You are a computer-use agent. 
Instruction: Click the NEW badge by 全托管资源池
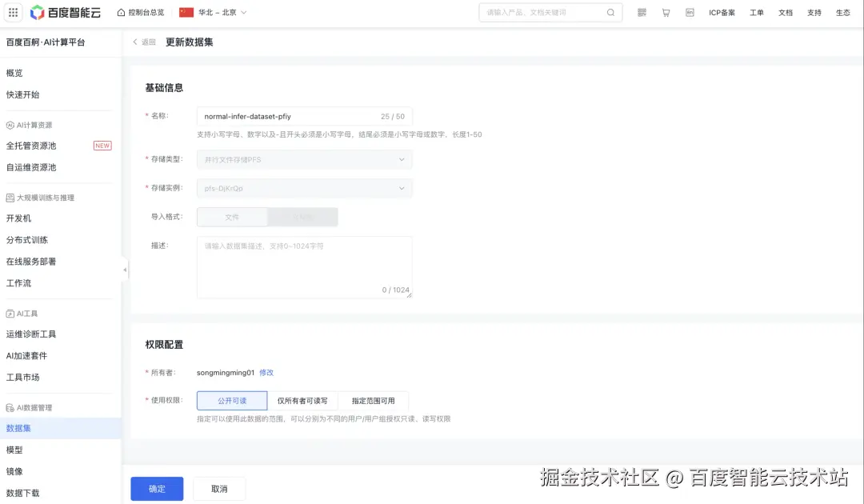point(102,146)
